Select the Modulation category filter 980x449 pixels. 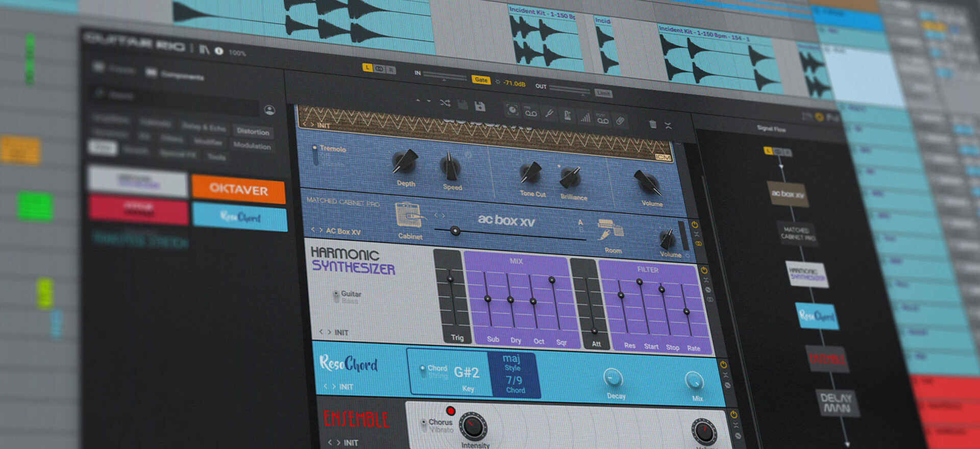click(252, 145)
